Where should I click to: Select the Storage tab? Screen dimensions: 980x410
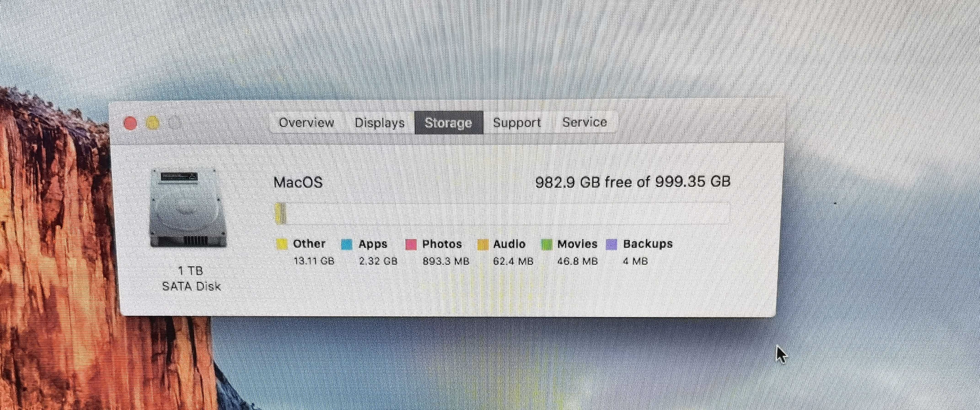coord(448,123)
